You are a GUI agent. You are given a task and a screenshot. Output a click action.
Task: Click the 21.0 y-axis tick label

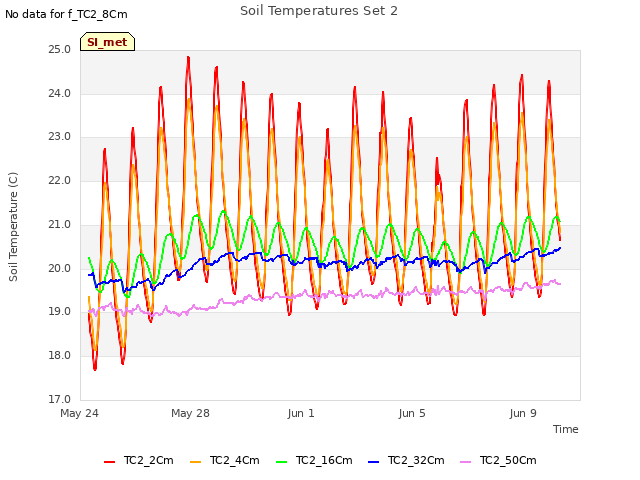pos(60,224)
